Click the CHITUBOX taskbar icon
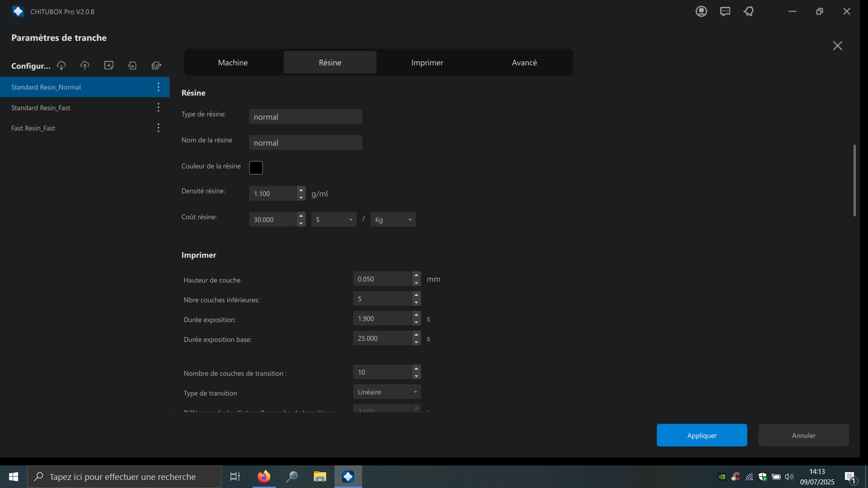Image resolution: width=868 pixels, height=488 pixels. pyautogui.click(x=348, y=477)
